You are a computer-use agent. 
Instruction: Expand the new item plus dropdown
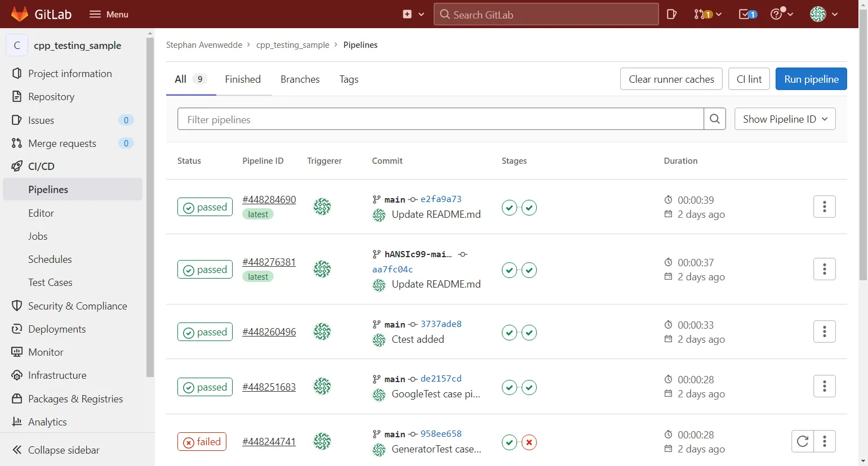pyautogui.click(x=414, y=14)
